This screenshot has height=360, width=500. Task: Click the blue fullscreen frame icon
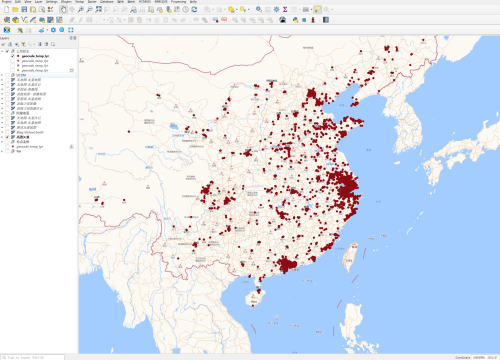pos(71,30)
